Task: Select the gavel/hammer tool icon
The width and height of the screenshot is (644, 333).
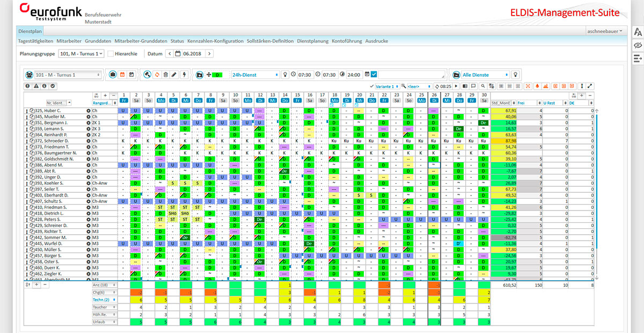Action: point(147,75)
